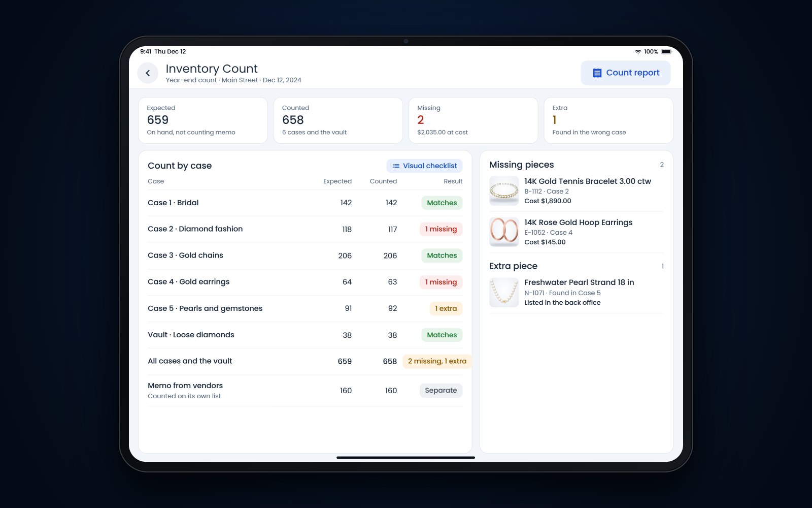Viewport: 812px width, 508px height.
Task: Open the Count report
Action: pos(625,73)
